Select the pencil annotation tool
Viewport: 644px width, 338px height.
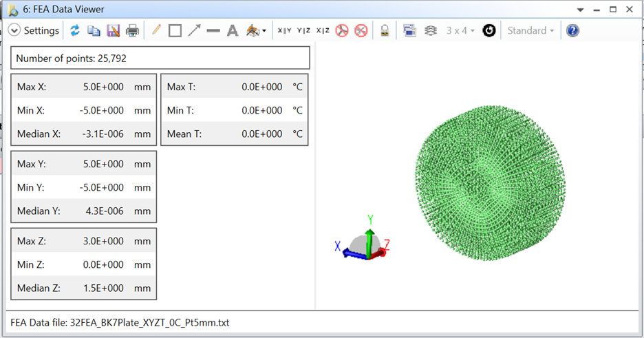[156, 30]
